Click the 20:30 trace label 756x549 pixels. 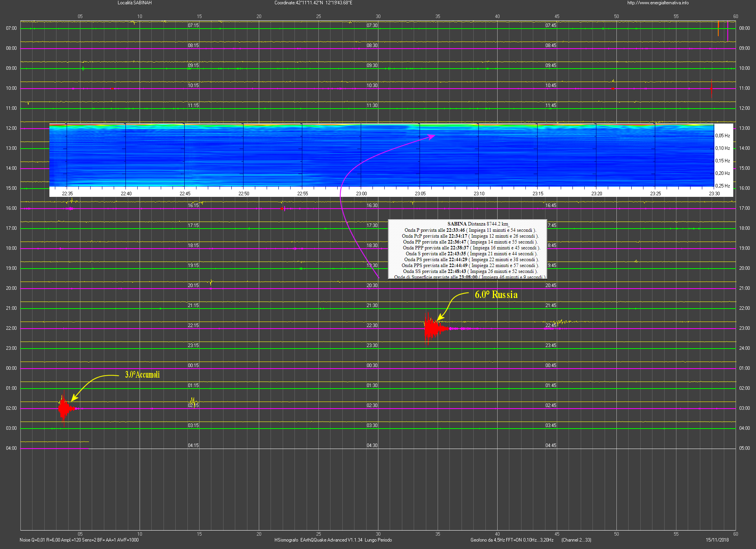click(372, 285)
